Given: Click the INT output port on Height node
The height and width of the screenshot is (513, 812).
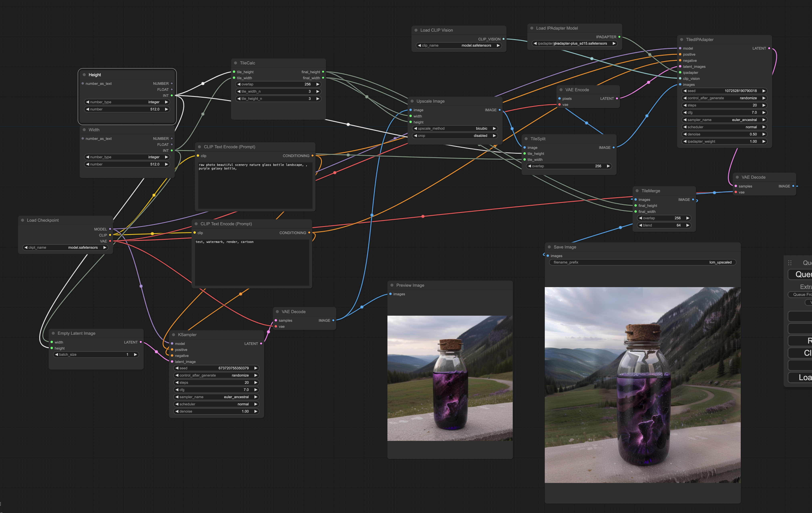Looking at the screenshot, I should [x=172, y=96].
